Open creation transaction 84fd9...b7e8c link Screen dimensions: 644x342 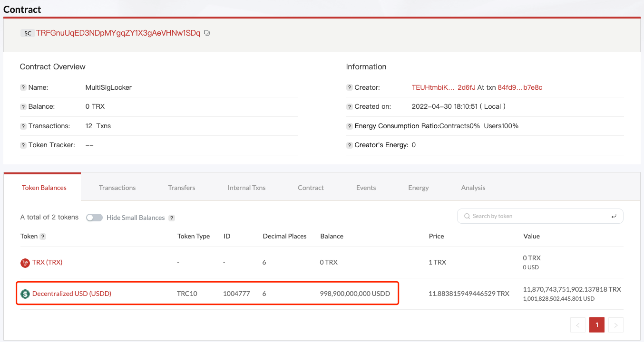tap(520, 88)
